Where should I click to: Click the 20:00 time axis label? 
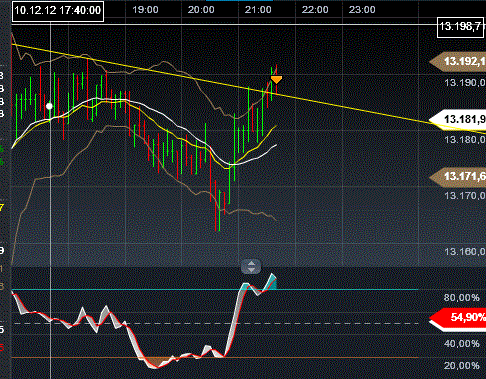click(x=201, y=10)
